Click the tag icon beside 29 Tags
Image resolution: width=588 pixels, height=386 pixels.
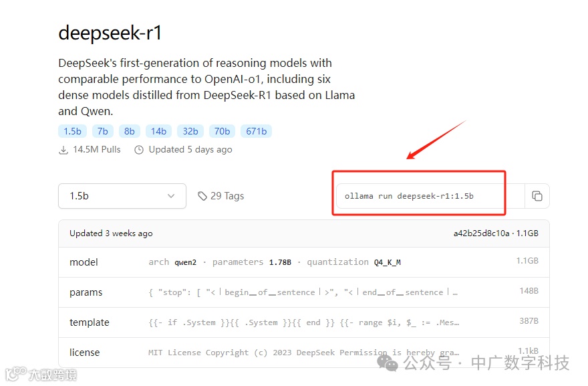tap(202, 196)
